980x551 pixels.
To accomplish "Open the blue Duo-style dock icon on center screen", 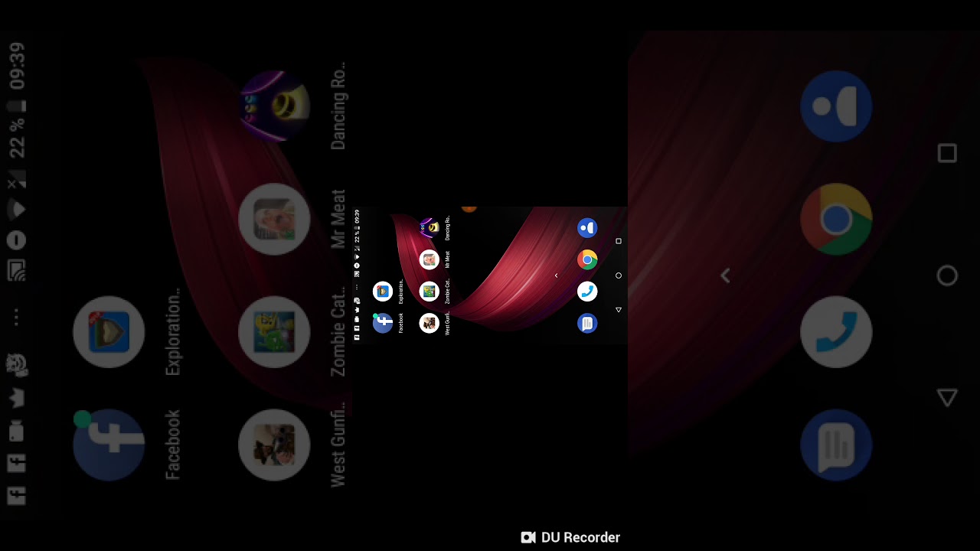I will 587,227.
